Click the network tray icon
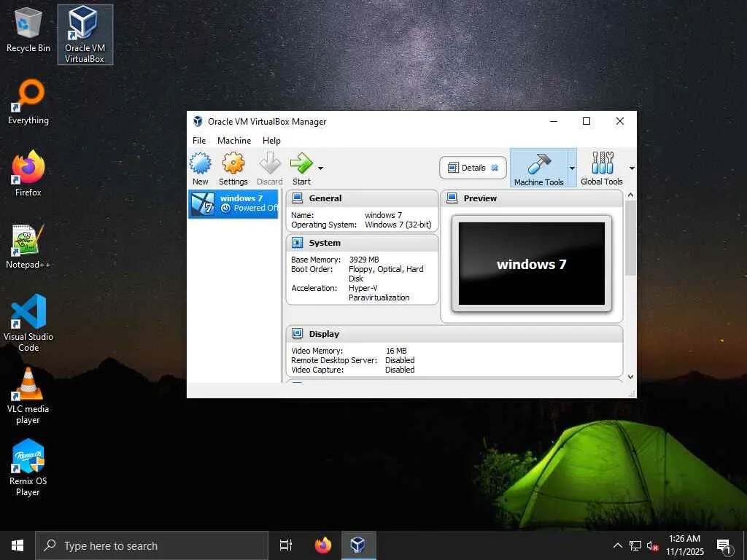 point(635,545)
